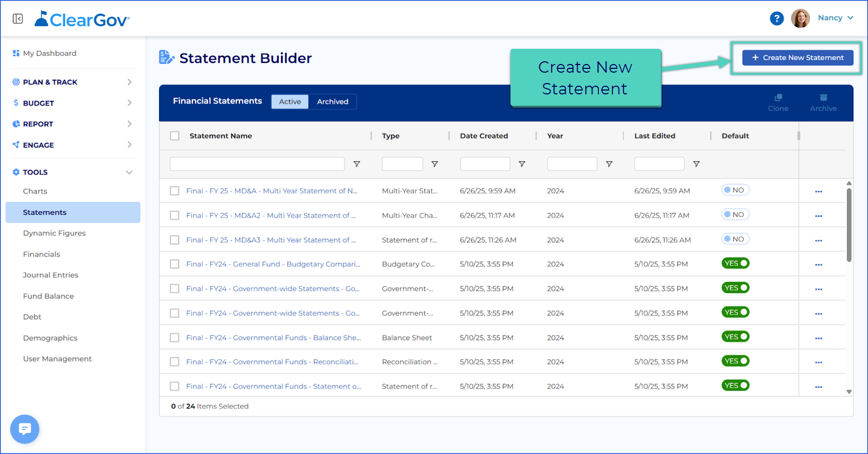Open more options for MD&A2 row
This screenshot has width=868, height=454.
point(819,216)
